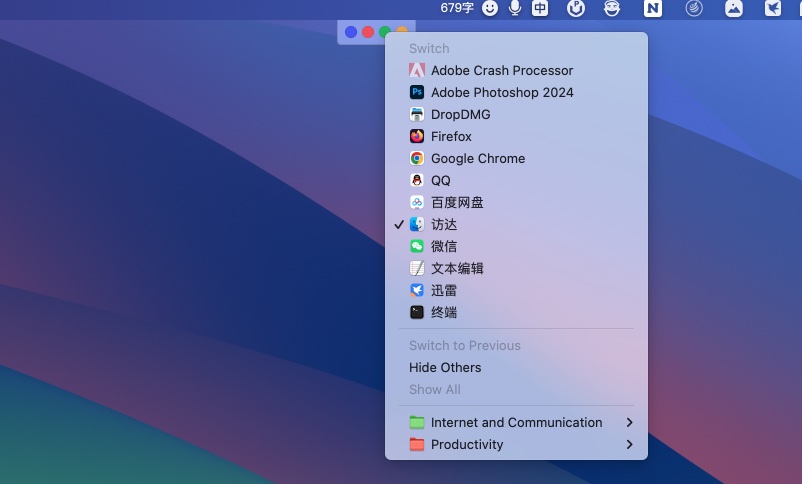Click the green Internet and Communication folder icon
802x484 pixels.
[417, 422]
